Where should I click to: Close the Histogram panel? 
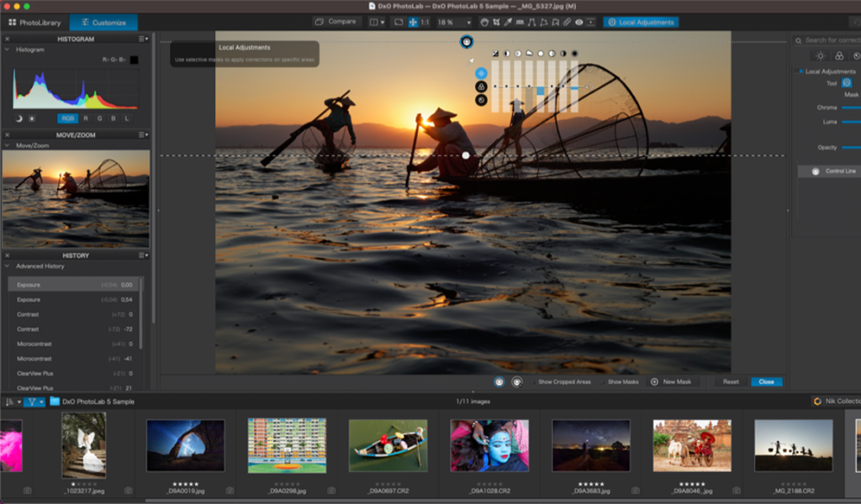point(7,39)
